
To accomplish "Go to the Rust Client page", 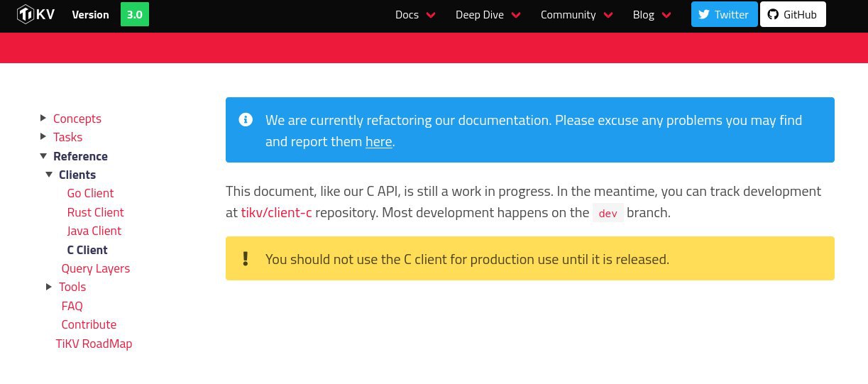I will [95, 212].
